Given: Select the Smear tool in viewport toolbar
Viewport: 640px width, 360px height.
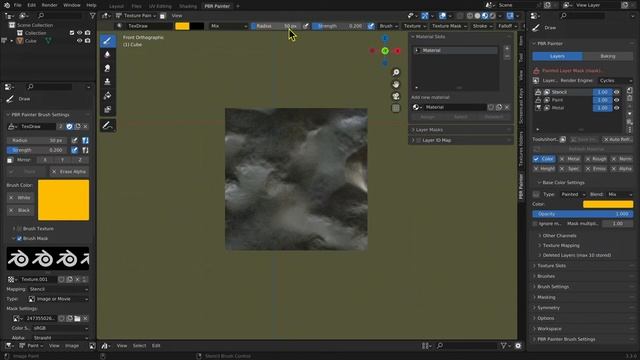Looking at the screenshot, I should [x=108, y=68].
